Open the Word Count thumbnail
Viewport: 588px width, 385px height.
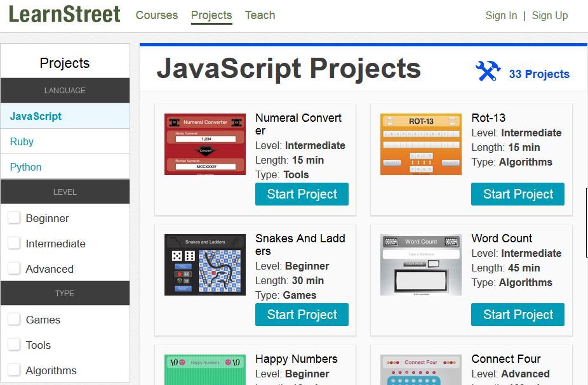(x=421, y=264)
